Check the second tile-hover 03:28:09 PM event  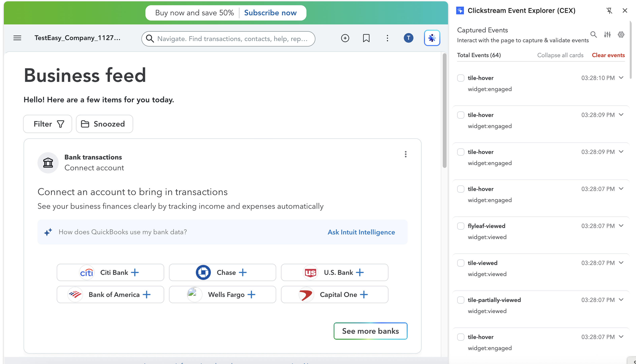(461, 152)
